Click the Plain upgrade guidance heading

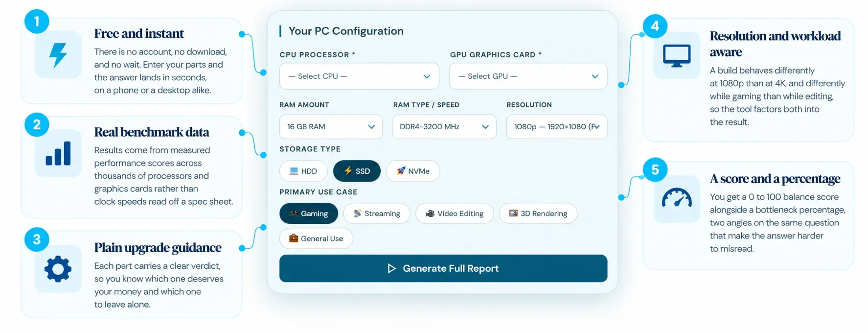coord(158,248)
